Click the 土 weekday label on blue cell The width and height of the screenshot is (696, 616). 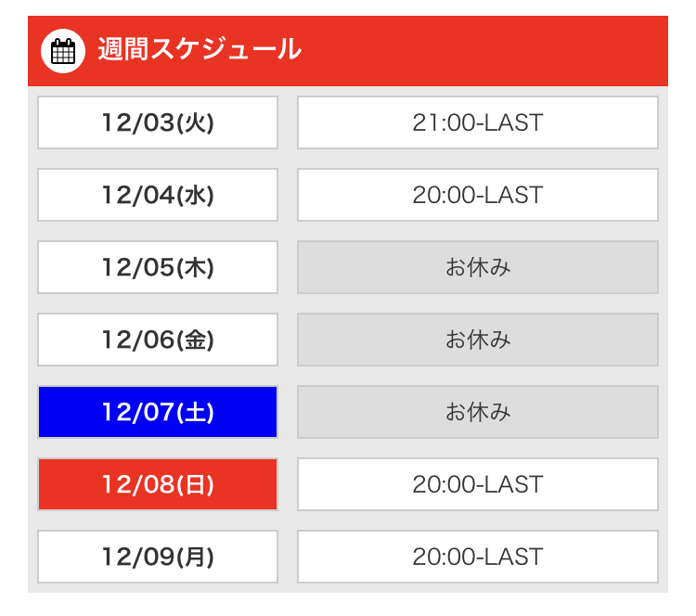(x=195, y=412)
